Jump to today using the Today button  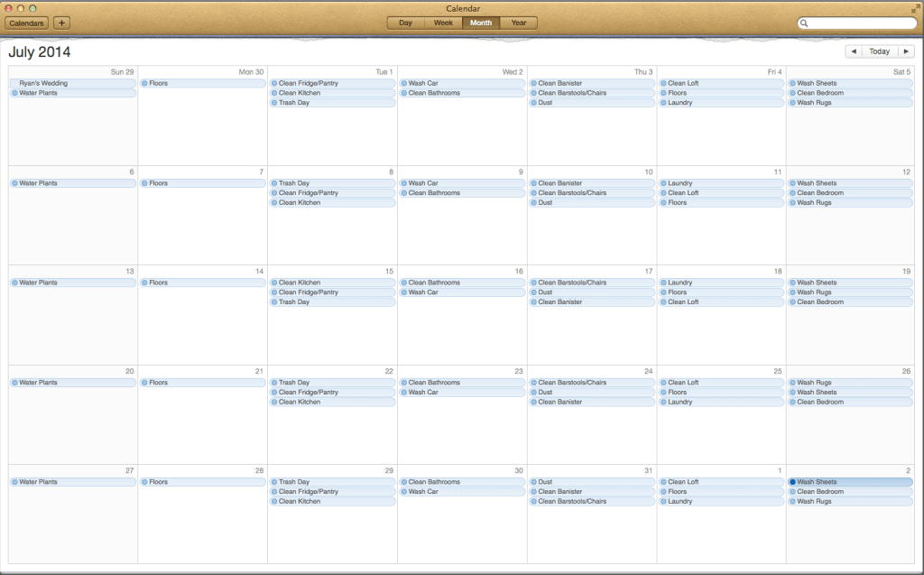[879, 51]
